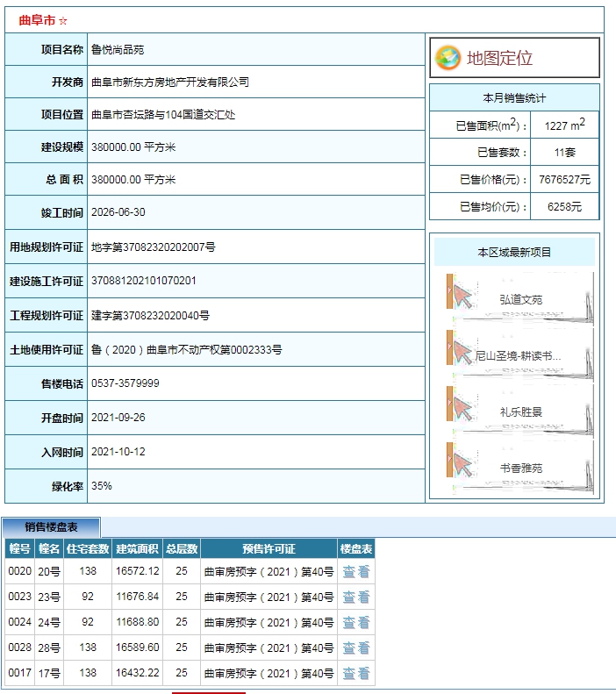
Task: Select the 销售楼盘表 tab
Action: 51,527
